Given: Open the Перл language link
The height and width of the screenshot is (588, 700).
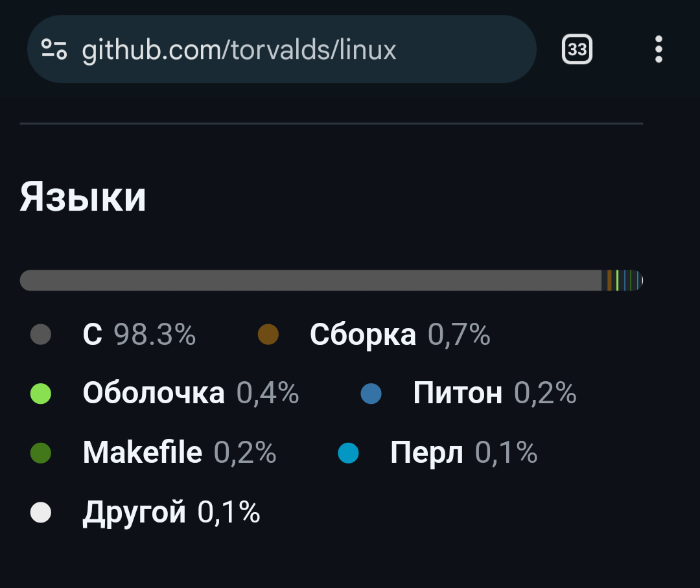Looking at the screenshot, I should click(463, 453).
